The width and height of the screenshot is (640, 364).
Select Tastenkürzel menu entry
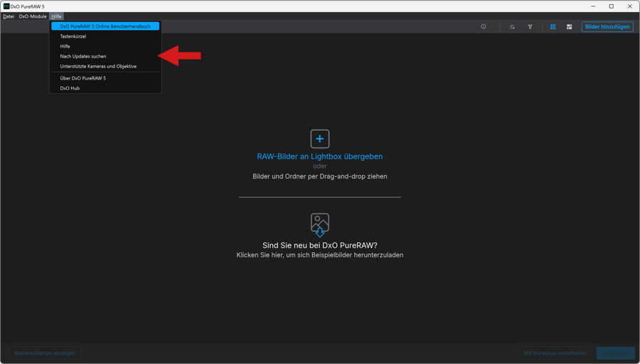(x=105, y=36)
